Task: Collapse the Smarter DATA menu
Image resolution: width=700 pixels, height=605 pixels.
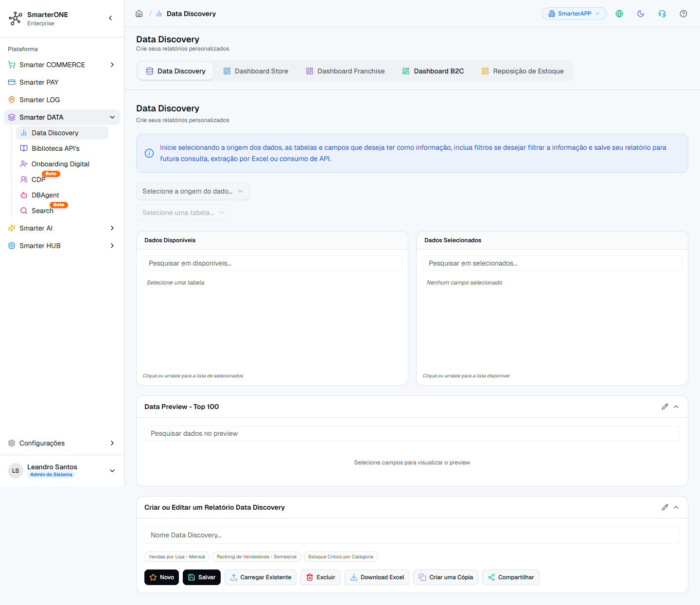Action: (62, 117)
